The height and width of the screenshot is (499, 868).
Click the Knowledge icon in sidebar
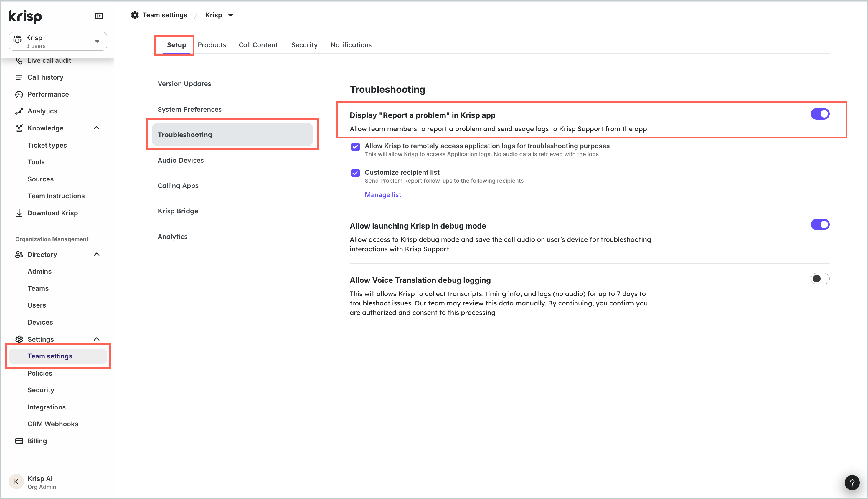(19, 128)
